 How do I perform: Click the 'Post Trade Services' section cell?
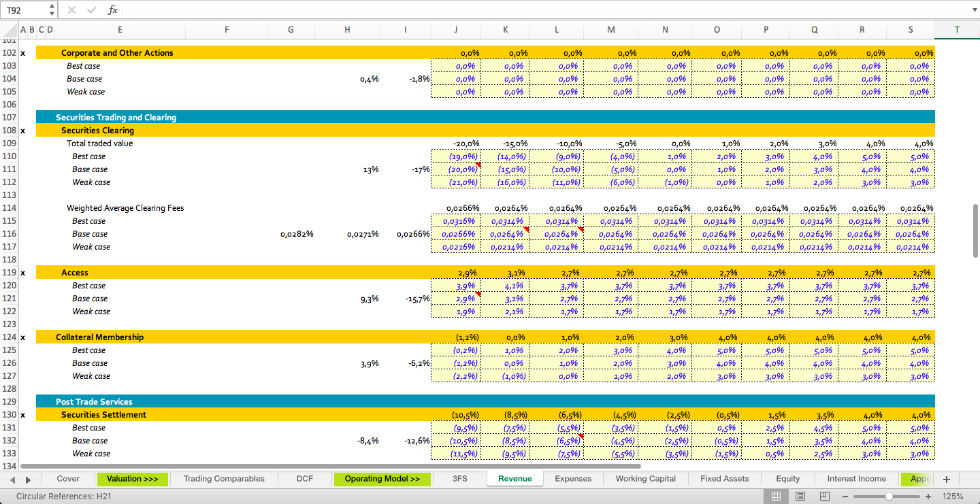coord(94,402)
